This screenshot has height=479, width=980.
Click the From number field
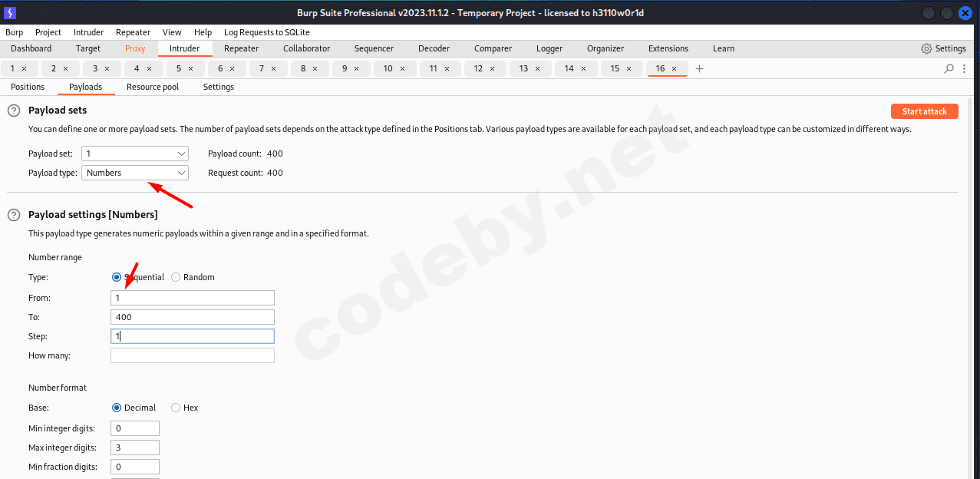point(193,298)
